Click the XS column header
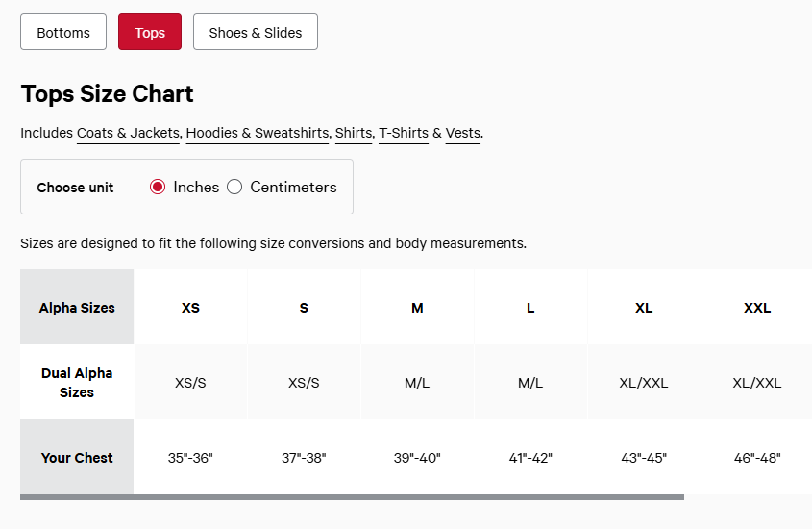 tap(190, 308)
